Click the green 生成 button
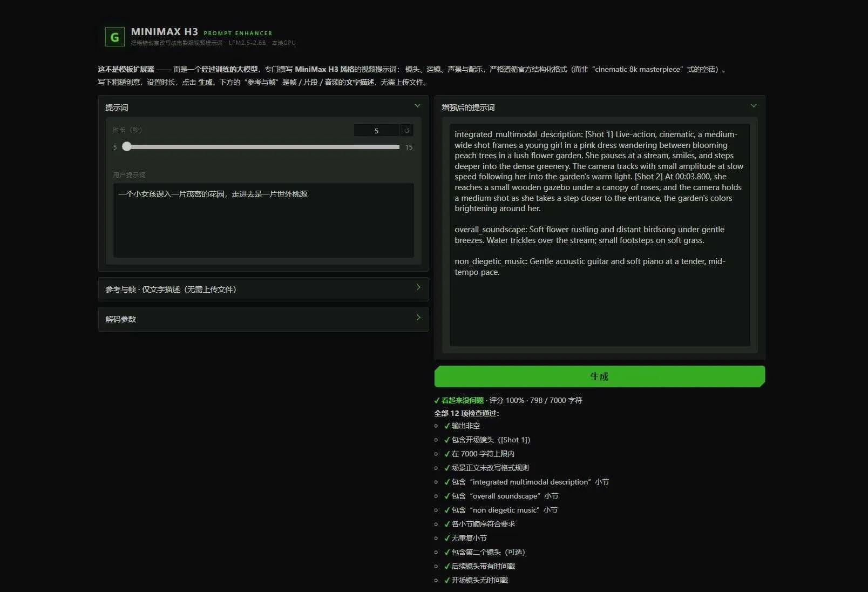 [599, 376]
